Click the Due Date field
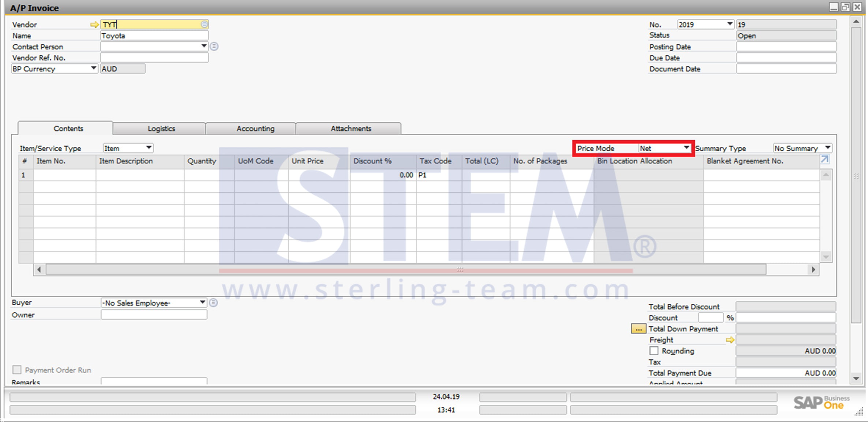Image resolution: width=868 pixels, height=422 pixels. coord(786,58)
